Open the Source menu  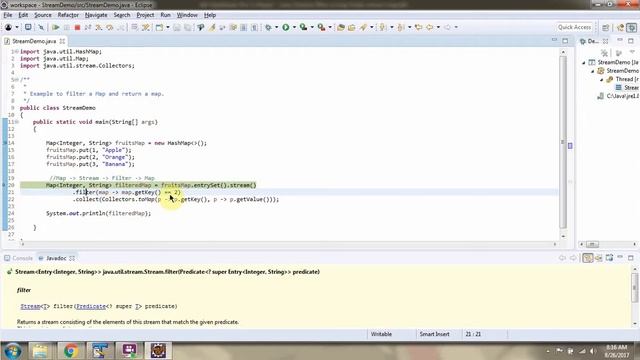click(43, 15)
